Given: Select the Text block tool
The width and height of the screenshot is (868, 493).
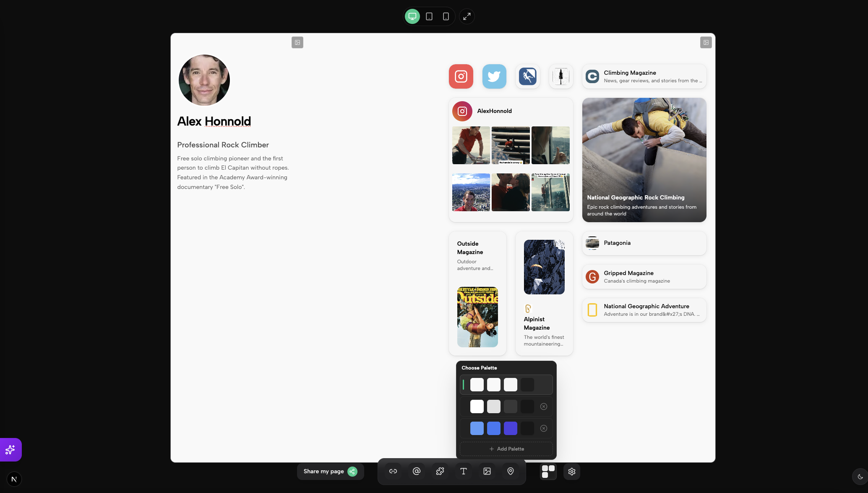Looking at the screenshot, I should coord(463,471).
